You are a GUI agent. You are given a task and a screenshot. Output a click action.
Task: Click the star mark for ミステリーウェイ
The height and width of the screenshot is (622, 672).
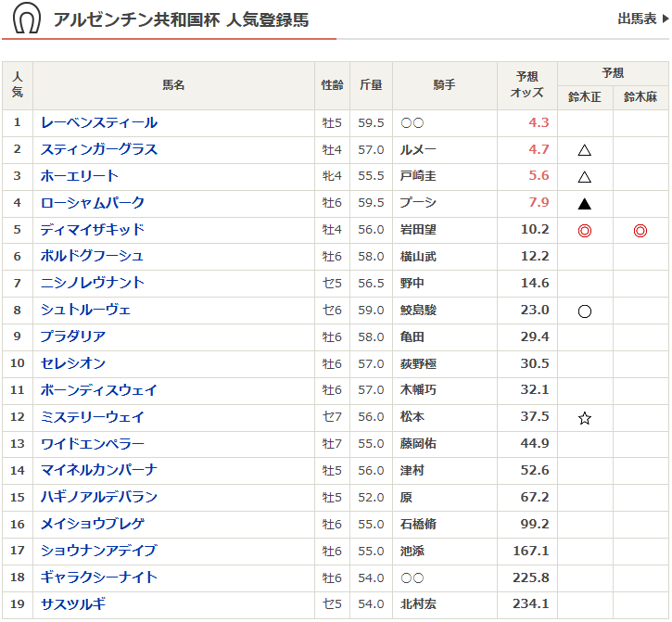point(585,419)
